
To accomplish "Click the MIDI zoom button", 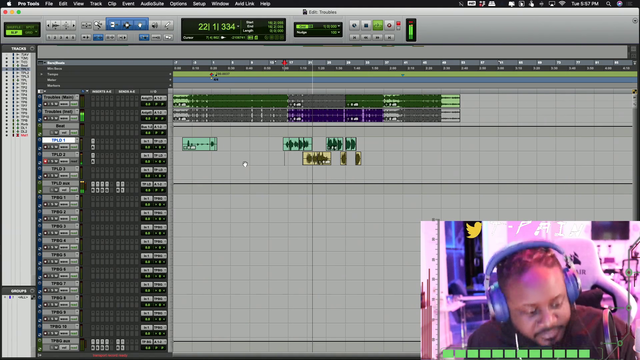I will pyautogui.click(x=66, y=25).
